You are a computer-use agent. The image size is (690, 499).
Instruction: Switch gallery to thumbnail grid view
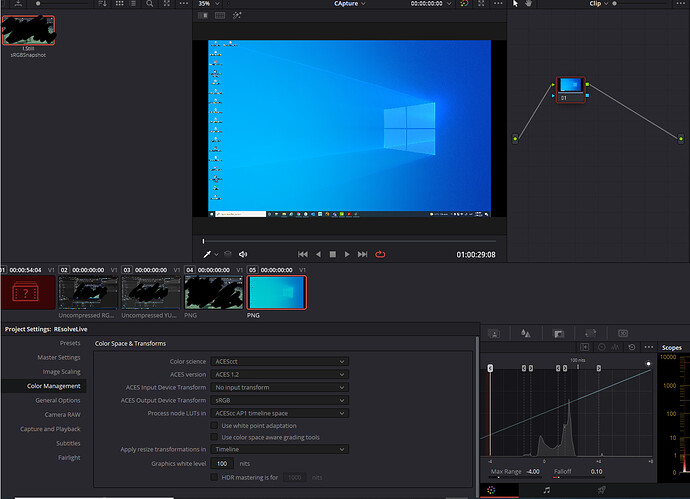click(119, 4)
